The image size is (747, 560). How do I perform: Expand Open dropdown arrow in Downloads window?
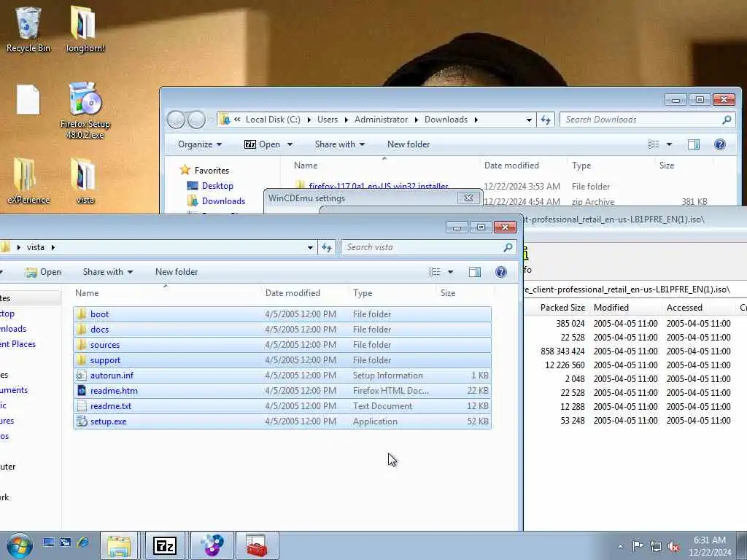[290, 144]
